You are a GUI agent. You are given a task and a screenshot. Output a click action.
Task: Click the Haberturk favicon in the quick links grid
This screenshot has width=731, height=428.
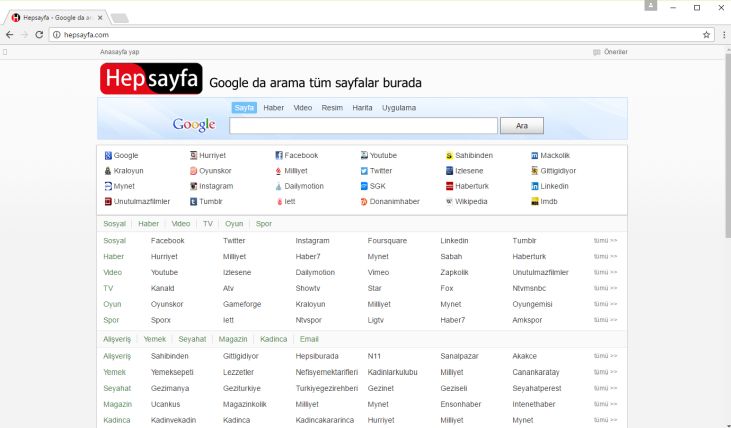(449, 186)
